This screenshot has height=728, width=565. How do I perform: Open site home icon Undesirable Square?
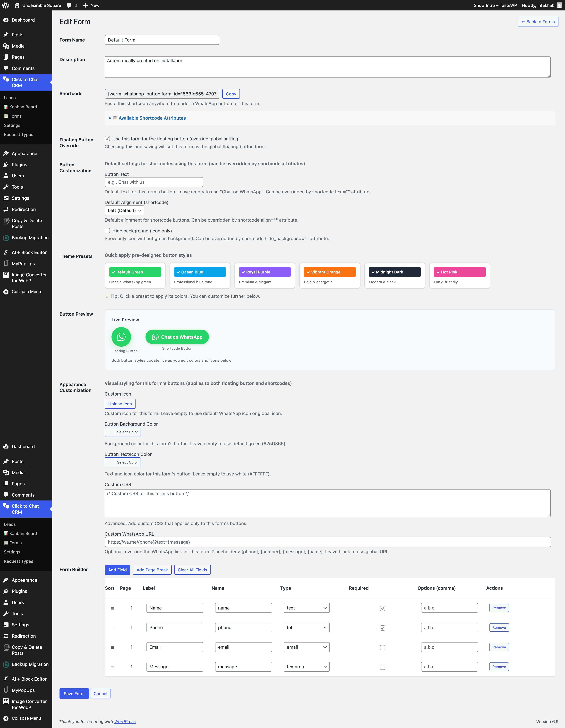[17, 5]
